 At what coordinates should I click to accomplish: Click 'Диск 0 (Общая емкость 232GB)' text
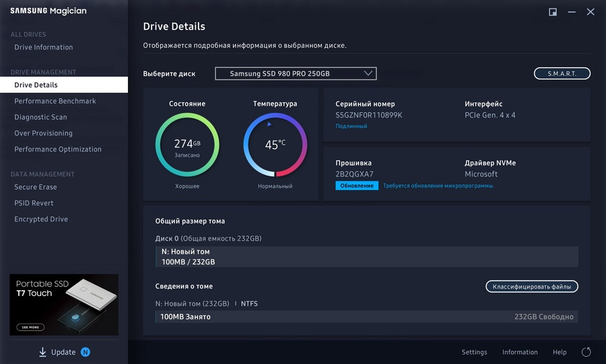coord(208,239)
